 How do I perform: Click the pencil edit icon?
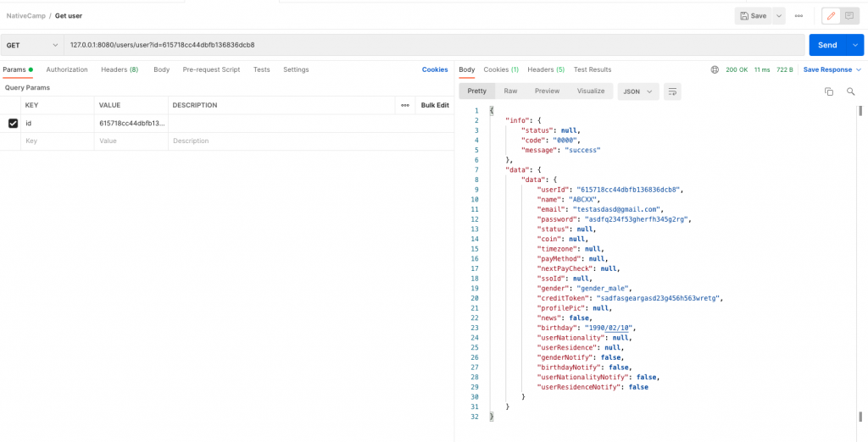tap(832, 16)
